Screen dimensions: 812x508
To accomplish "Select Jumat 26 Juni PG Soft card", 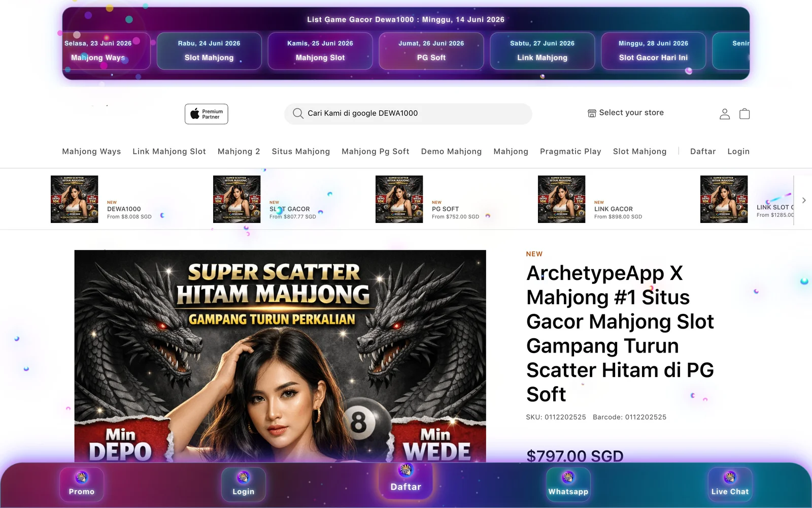I will (431, 51).
